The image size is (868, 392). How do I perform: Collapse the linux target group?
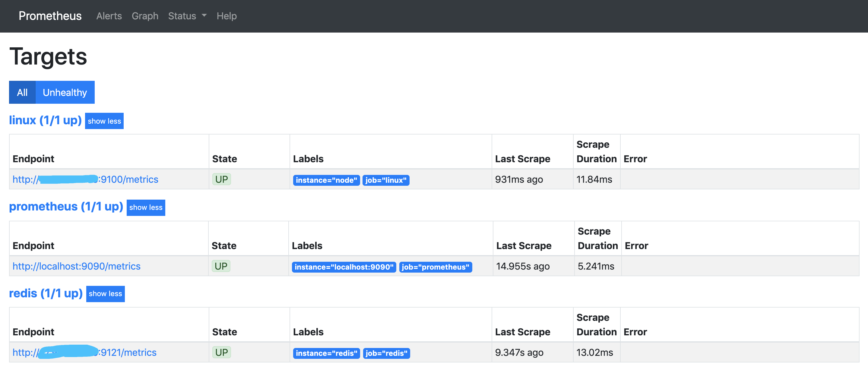(104, 121)
